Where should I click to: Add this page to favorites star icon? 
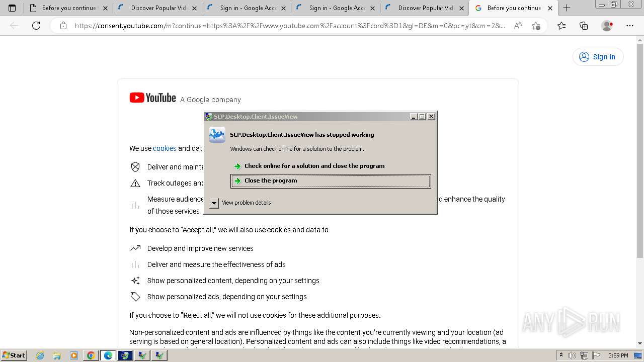pos(536,26)
